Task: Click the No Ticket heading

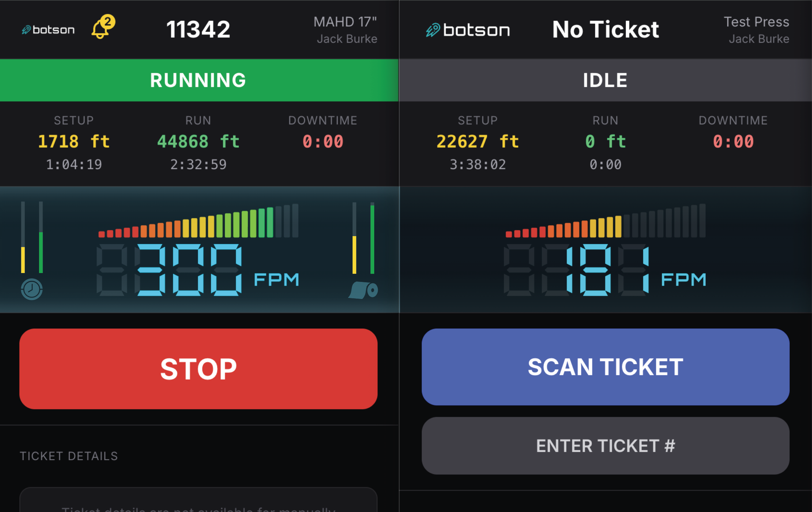Action: pos(605,29)
